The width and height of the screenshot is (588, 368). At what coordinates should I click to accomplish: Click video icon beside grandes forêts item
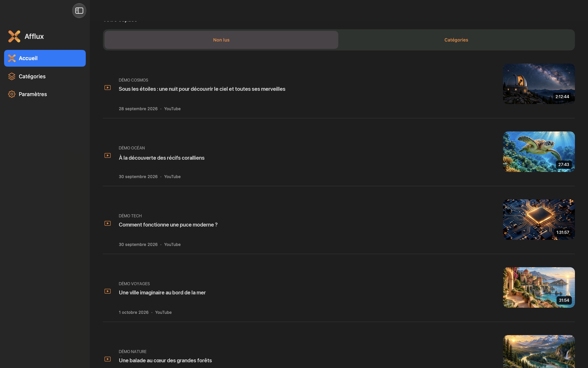coord(108,359)
